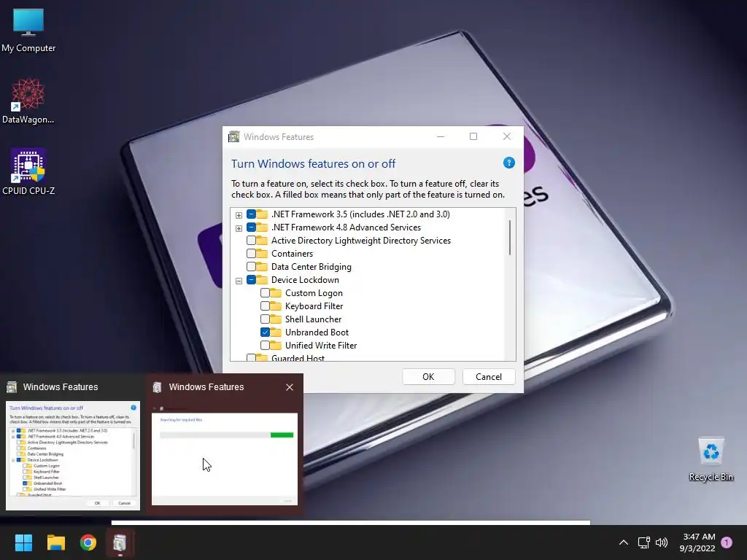Click the Windows Features taskbar icon

pyautogui.click(x=120, y=542)
